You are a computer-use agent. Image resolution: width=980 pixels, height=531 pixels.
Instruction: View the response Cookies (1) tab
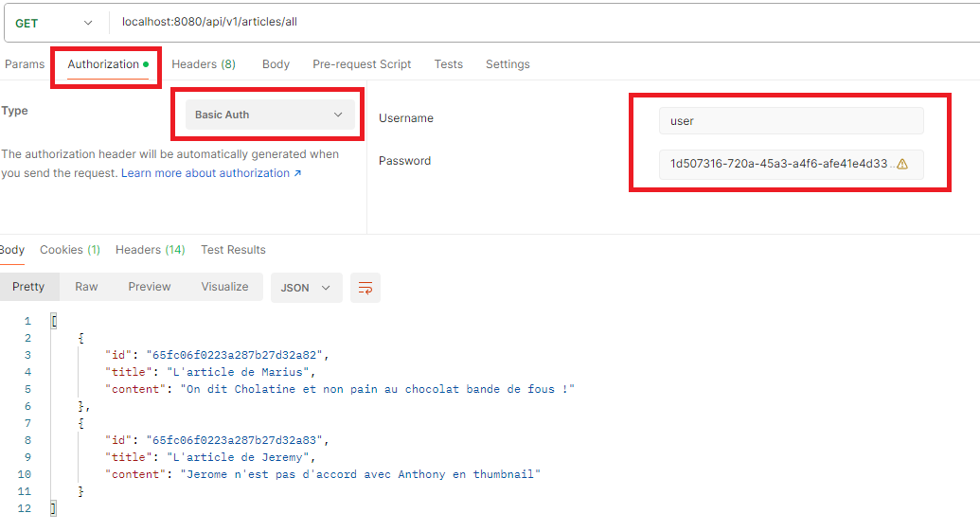(x=70, y=250)
